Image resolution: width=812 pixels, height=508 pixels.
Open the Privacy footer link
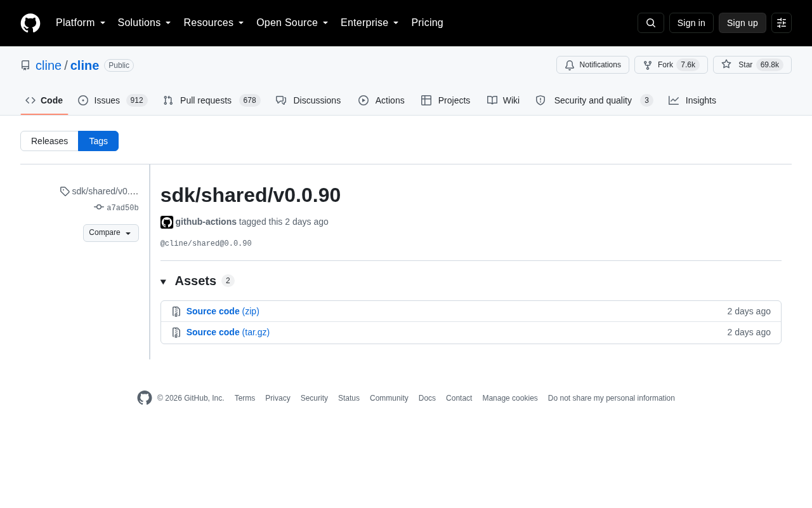[278, 398]
